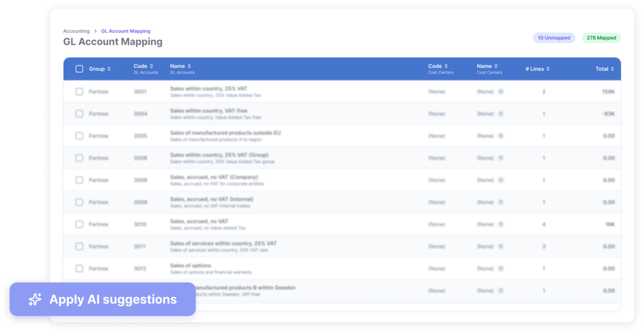The image size is (644, 333).
Task: Click the info badge in row 3004
Action: pyautogui.click(x=501, y=114)
